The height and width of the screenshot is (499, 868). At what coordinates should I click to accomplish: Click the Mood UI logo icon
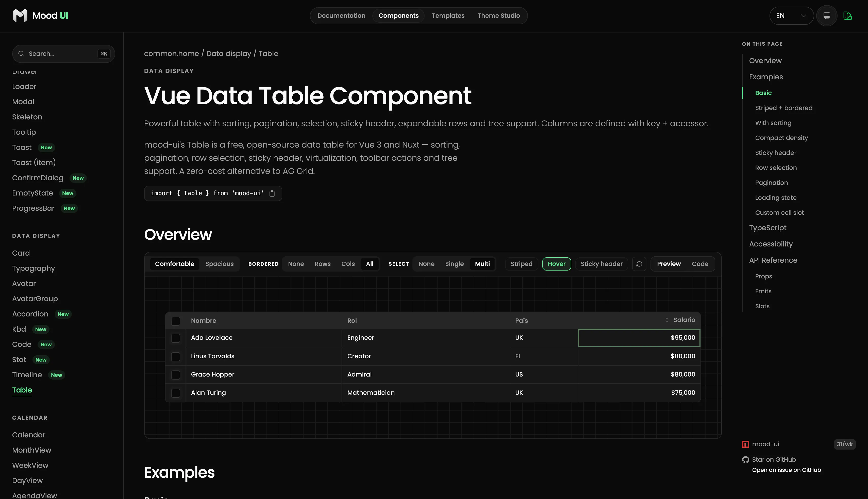click(20, 15)
